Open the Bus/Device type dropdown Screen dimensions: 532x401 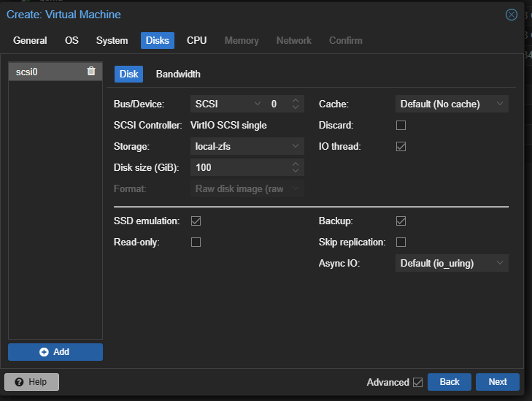coord(228,104)
